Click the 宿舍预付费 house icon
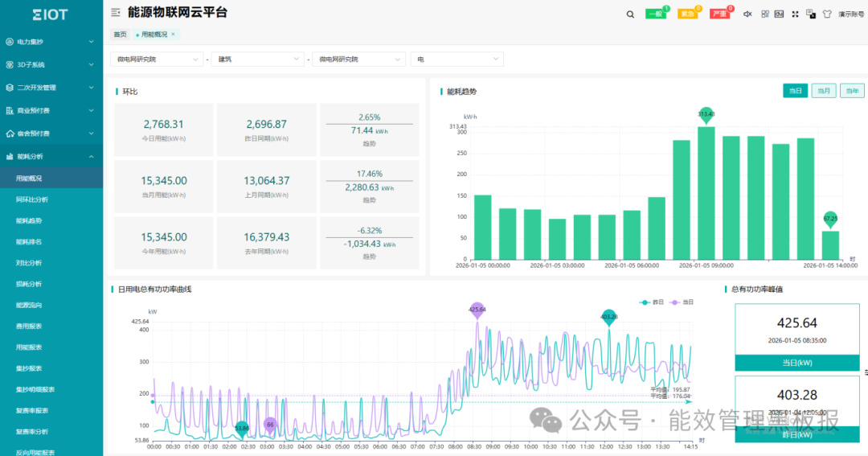The height and width of the screenshot is (456, 868). coord(10,134)
